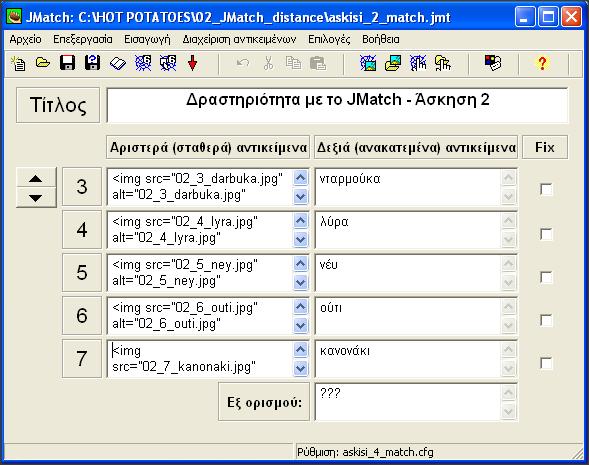Click the JMatch app icon in title bar

[x=14, y=17]
